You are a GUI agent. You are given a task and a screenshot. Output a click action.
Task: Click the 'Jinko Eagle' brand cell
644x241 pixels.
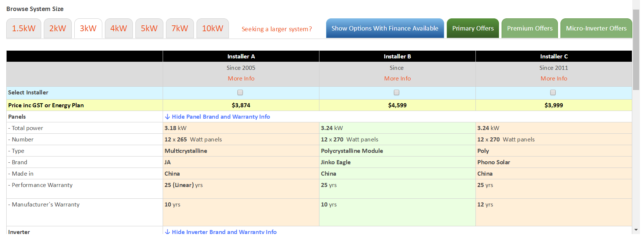(x=397, y=162)
